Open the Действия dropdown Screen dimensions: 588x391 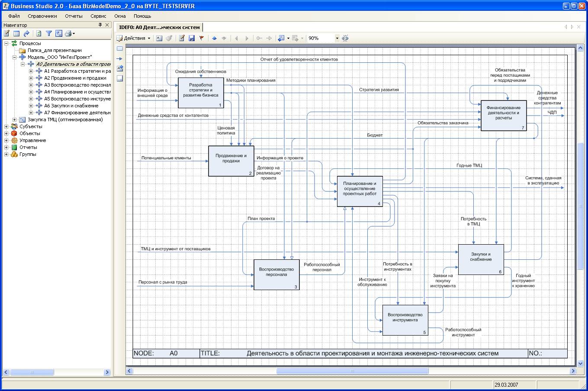coord(134,38)
